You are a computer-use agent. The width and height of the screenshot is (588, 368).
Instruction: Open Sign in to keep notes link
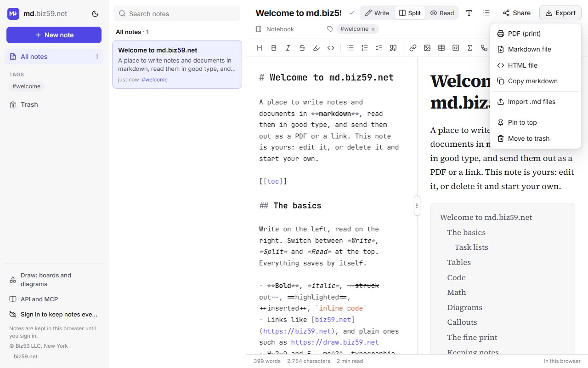54,314
